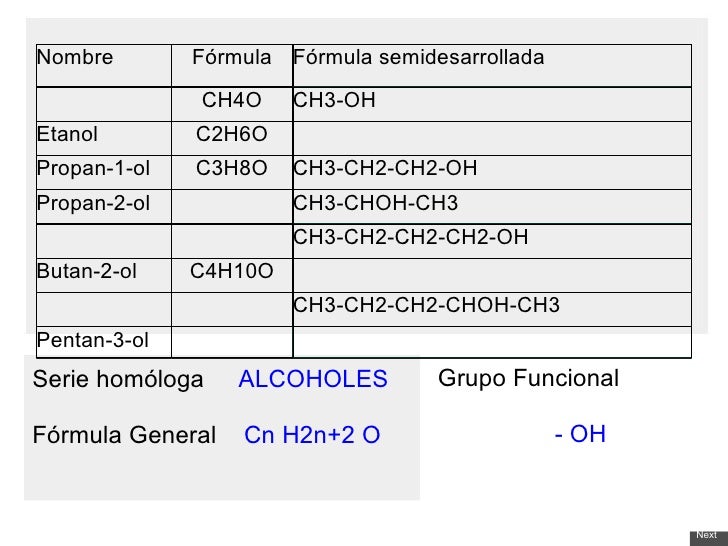Click the Grupo Funcional label
This screenshot has height=546, width=728.
(528, 378)
